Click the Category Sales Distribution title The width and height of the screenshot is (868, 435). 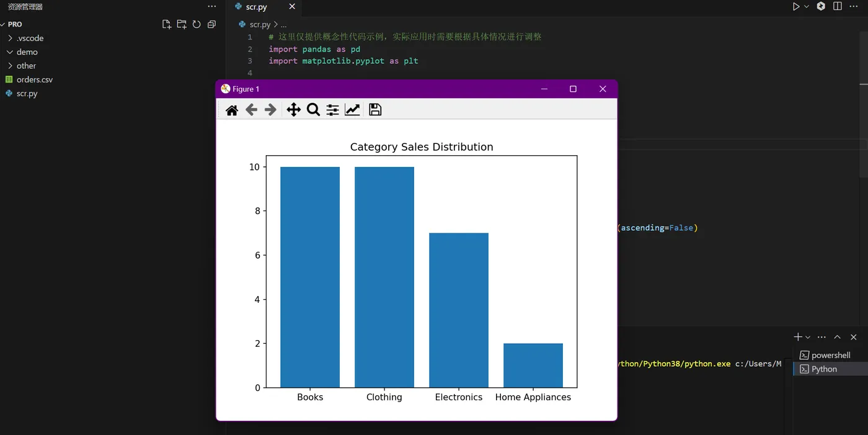coord(422,147)
